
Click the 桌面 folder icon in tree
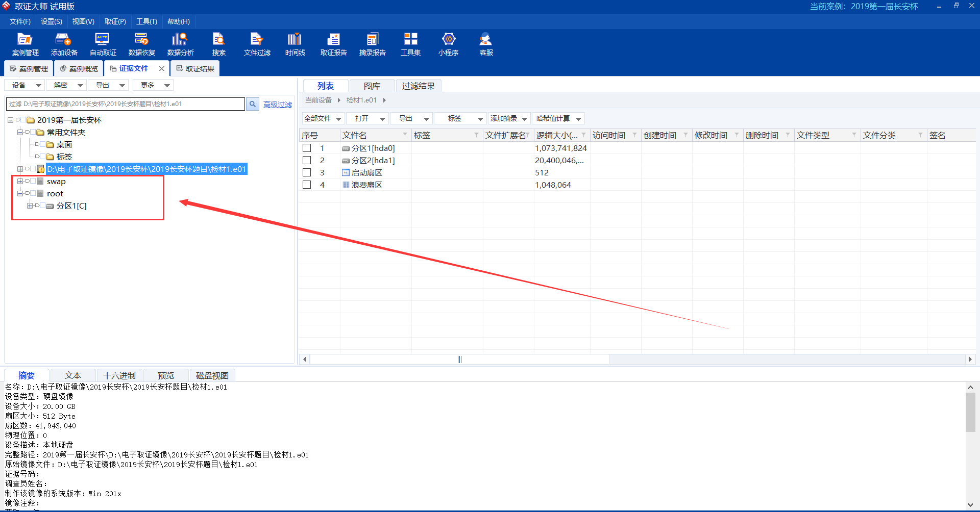(x=50, y=145)
